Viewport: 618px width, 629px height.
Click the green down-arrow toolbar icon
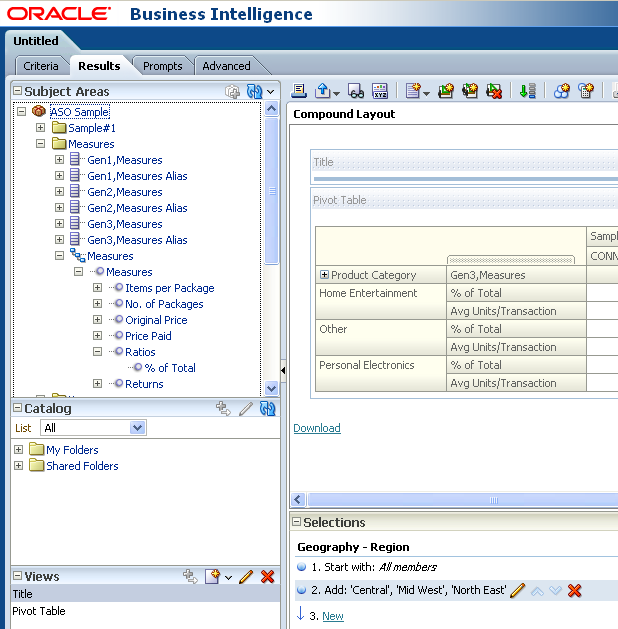click(527, 91)
